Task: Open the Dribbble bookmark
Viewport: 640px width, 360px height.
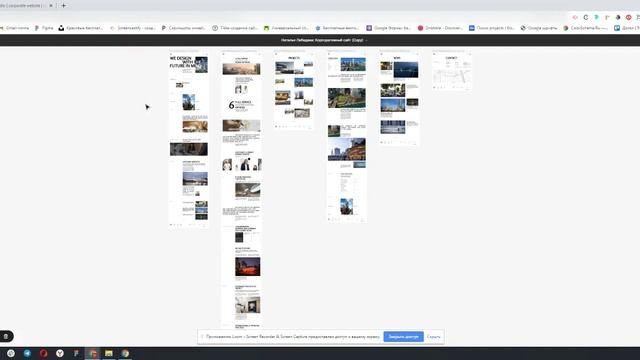Action: tap(440, 28)
